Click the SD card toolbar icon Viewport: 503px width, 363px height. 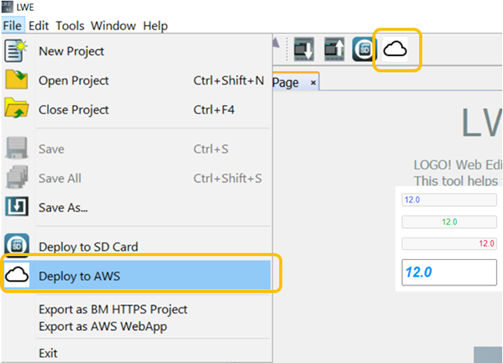[x=364, y=49]
